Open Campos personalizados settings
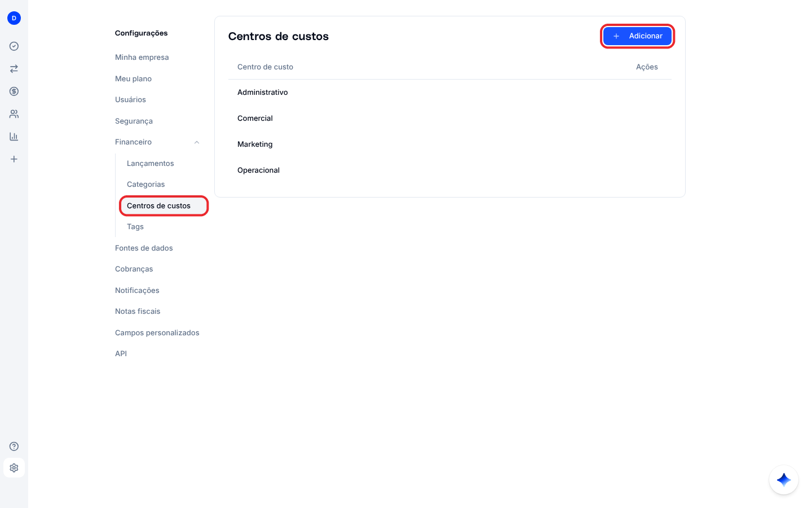The width and height of the screenshot is (812, 508). click(157, 333)
